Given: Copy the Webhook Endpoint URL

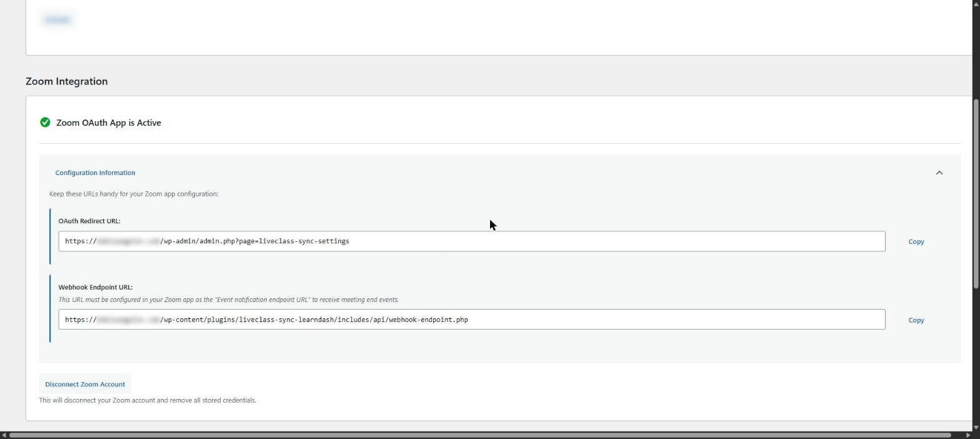Looking at the screenshot, I should (916, 320).
